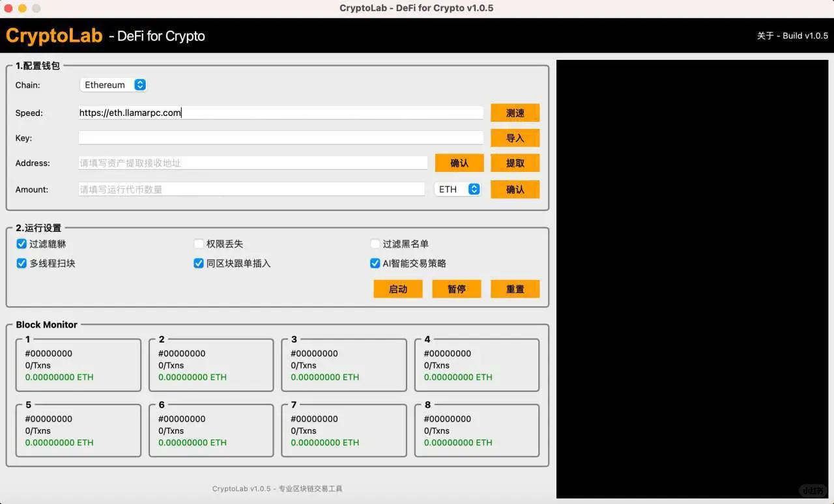Click the 提取 extract button
The image size is (834, 504).
[515, 163]
